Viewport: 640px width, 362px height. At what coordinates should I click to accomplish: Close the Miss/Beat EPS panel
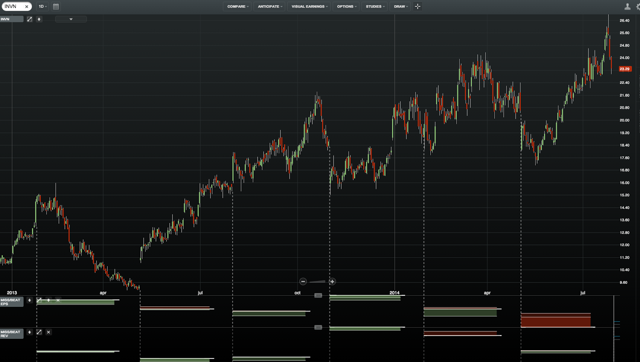pyautogui.click(x=58, y=300)
